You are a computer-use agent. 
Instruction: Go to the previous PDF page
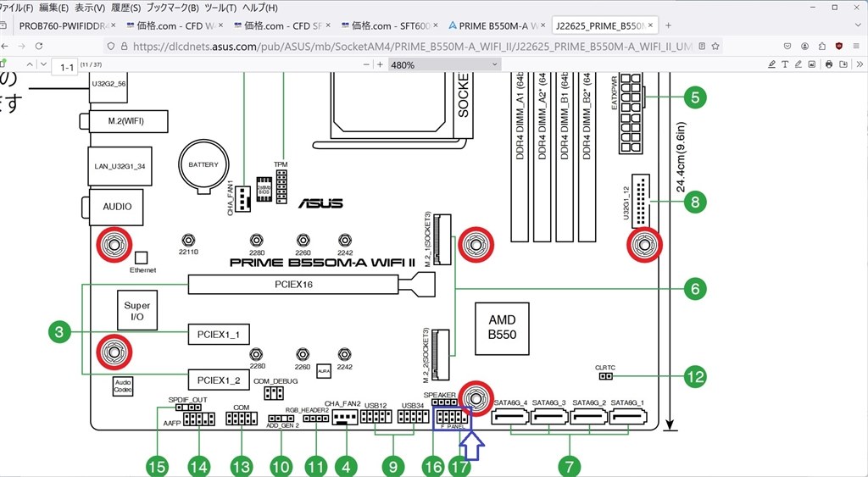(x=30, y=64)
